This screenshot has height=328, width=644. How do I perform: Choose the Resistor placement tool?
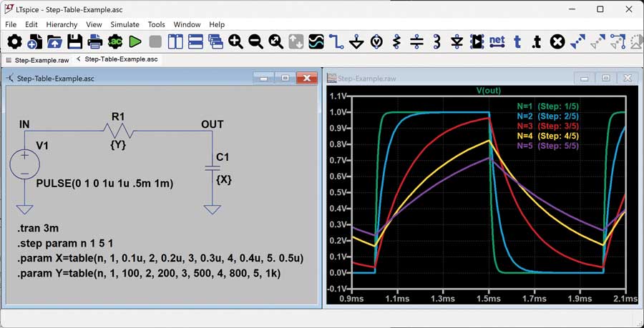pyautogui.click(x=396, y=42)
